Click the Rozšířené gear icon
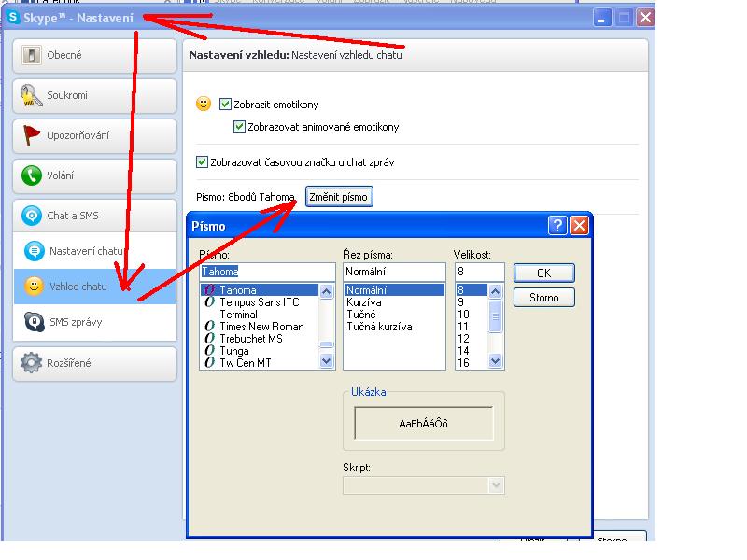This screenshot has height=560, width=747. coord(32,363)
